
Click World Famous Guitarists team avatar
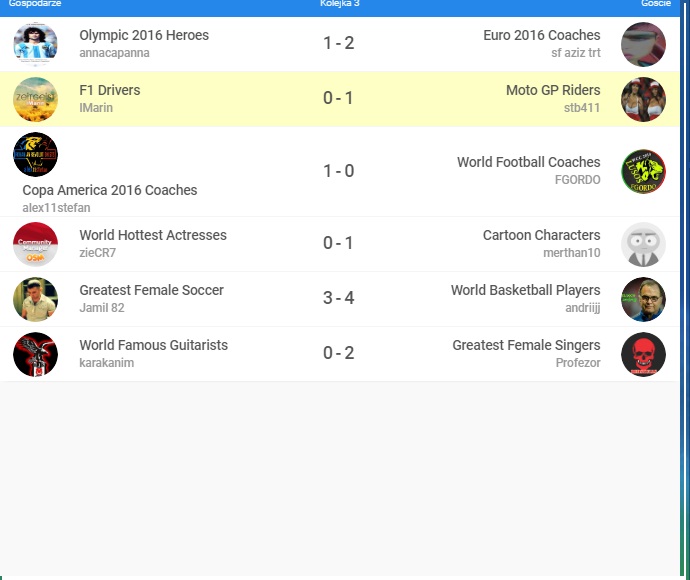(35, 354)
